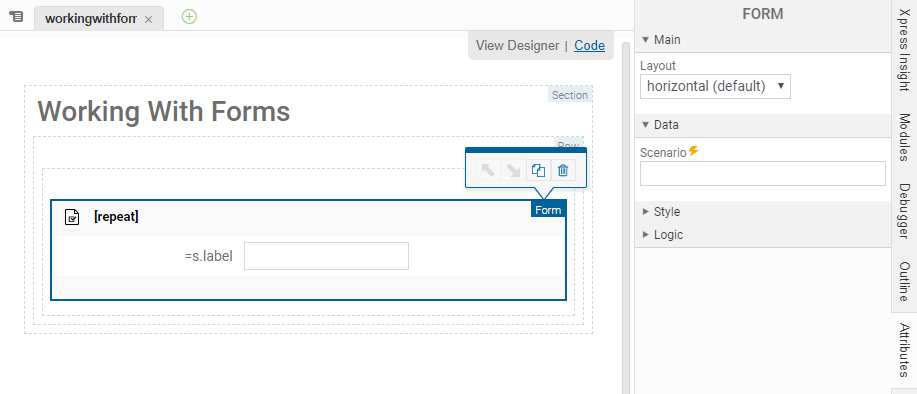Delete the Form with trash icon
Image resolution: width=917 pixels, height=394 pixels.
(x=563, y=170)
